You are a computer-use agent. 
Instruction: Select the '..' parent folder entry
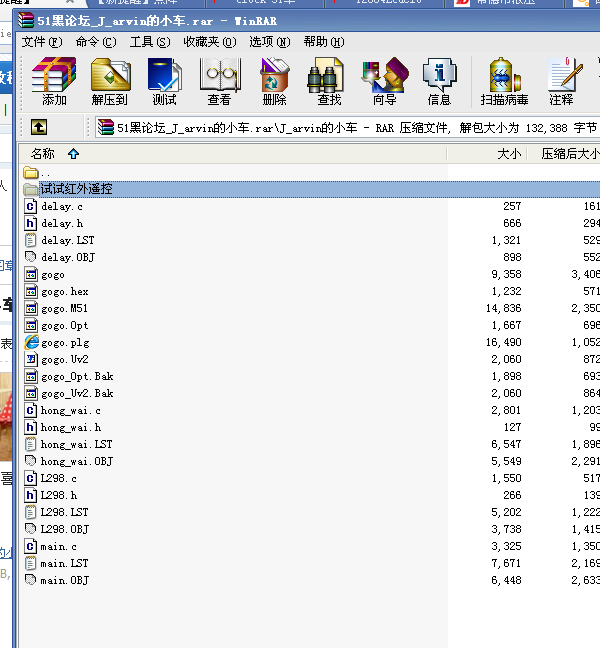(x=36, y=172)
